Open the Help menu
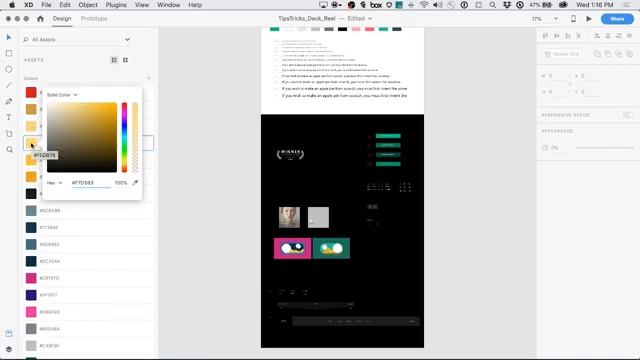This screenshot has height=360, width=640. (x=195, y=5)
